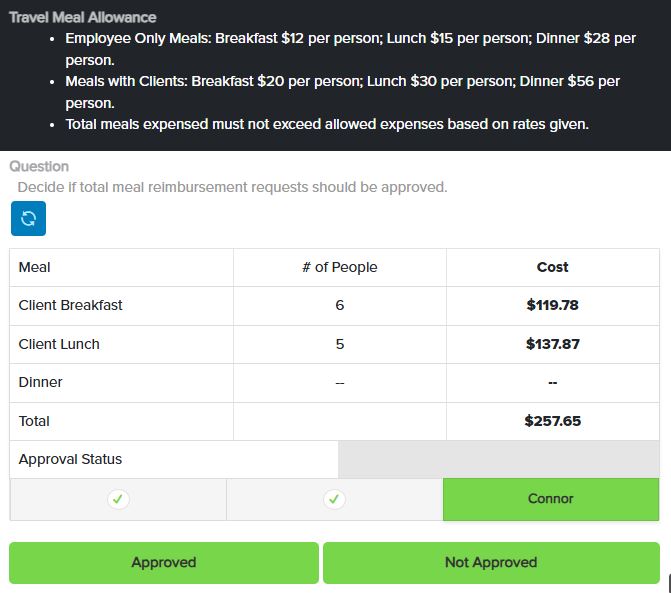Select the Approved button

164,562
